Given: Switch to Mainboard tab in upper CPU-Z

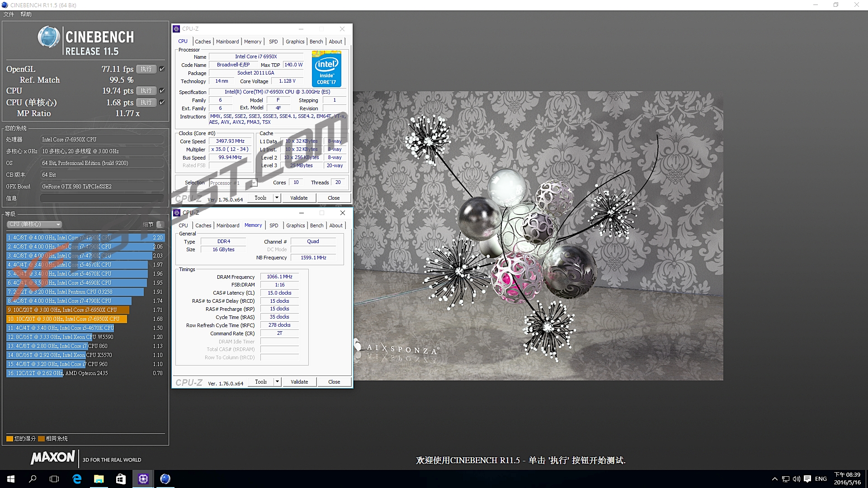Looking at the screenshot, I should click(227, 42).
